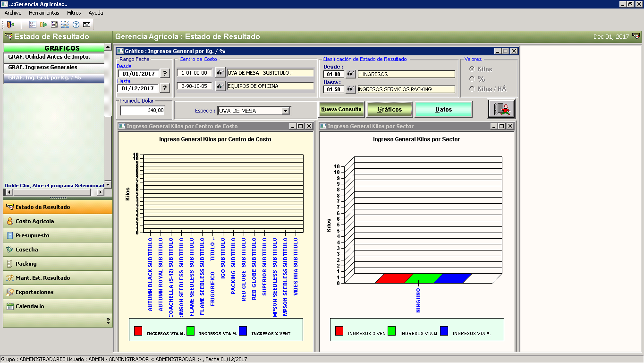Viewport: 644px width, 363px height.
Task: Select the % radio option
Action: tap(472, 79)
